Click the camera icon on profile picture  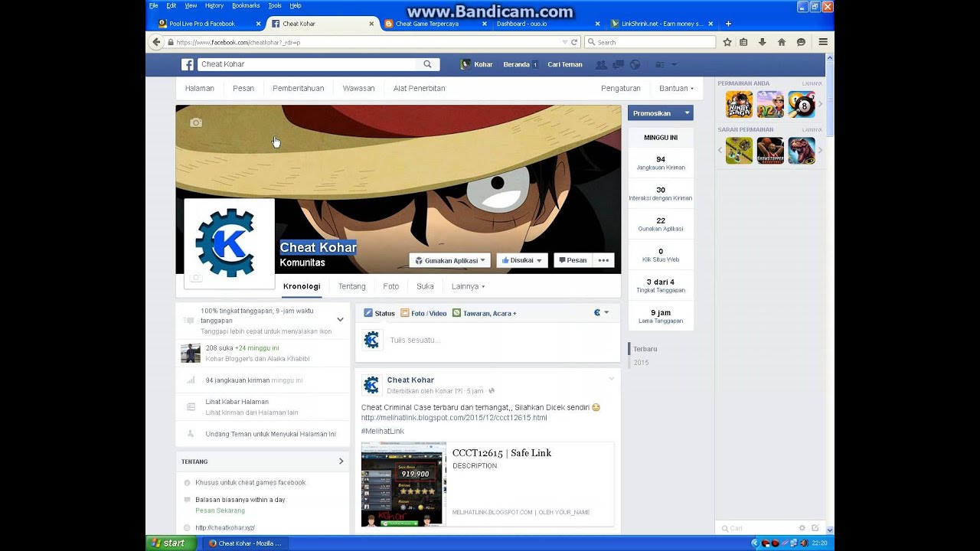click(196, 278)
